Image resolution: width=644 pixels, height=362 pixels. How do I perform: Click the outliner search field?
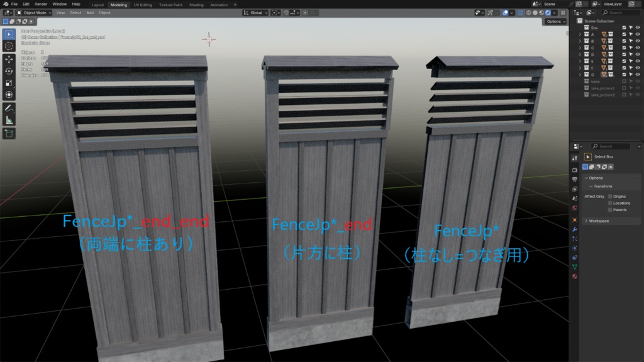coord(621,13)
